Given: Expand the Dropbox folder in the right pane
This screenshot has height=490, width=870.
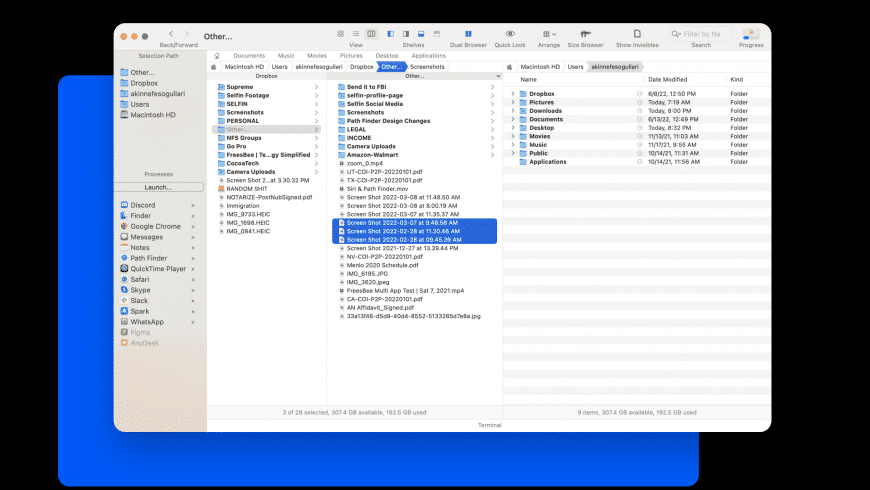Looking at the screenshot, I should click(x=513, y=94).
